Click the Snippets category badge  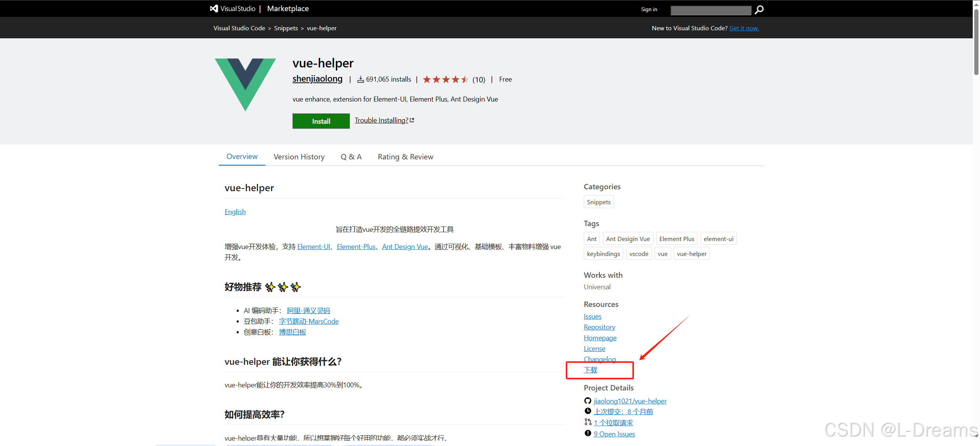pyautogui.click(x=598, y=202)
